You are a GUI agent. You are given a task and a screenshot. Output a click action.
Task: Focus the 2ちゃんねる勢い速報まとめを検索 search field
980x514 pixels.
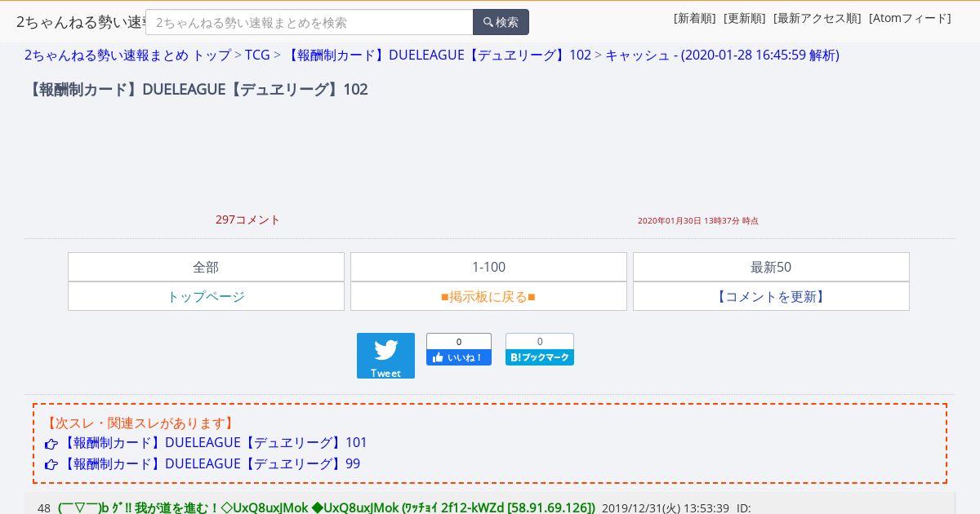pos(310,22)
